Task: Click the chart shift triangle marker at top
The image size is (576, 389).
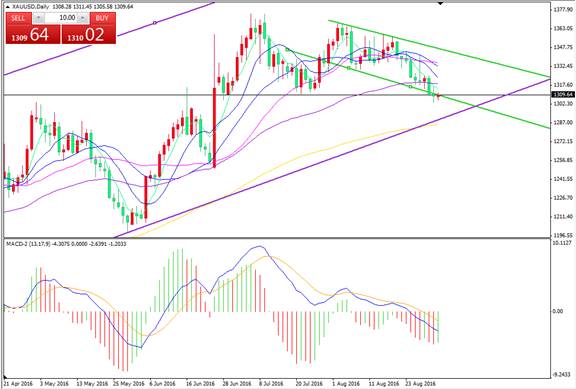Action: (x=440, y=3)
